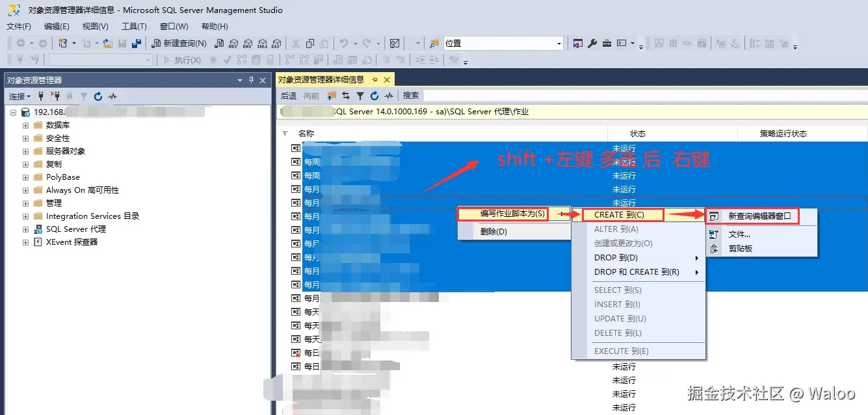Click the Up folder icon in details toolbar
The width and height of the screenshot is (868, 415).
coord(332,95)
